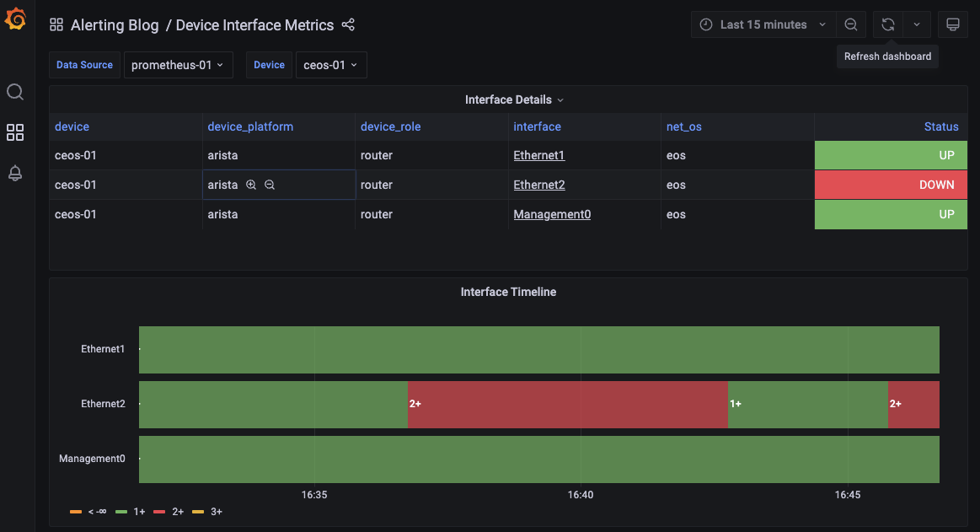Click the Data Source variable label
This screenshot has width=980, height=532.
(x=83, y=64)
